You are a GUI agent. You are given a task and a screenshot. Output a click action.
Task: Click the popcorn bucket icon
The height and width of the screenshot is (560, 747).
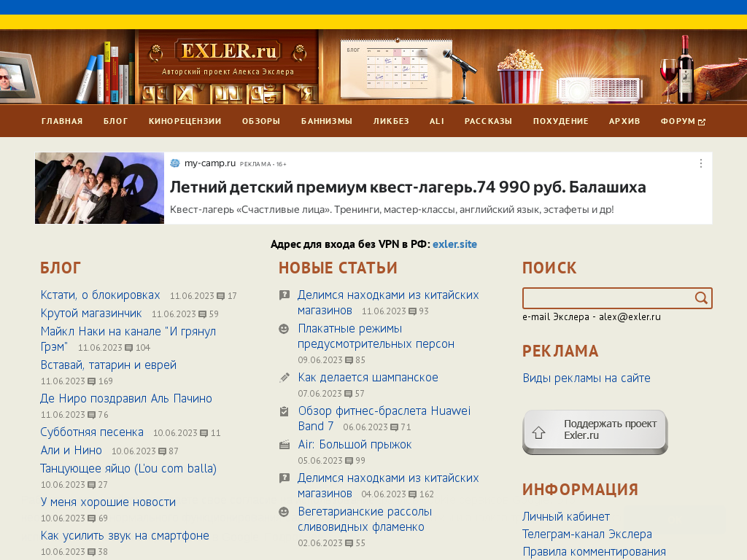(519, 77)
